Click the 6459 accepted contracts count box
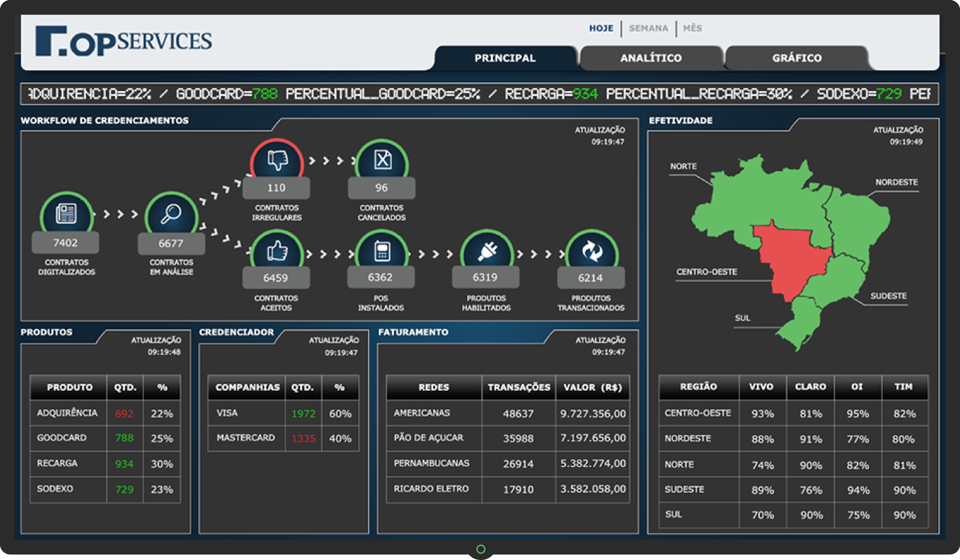The height and width of the screenshot is (560, 960). (276, 278)
